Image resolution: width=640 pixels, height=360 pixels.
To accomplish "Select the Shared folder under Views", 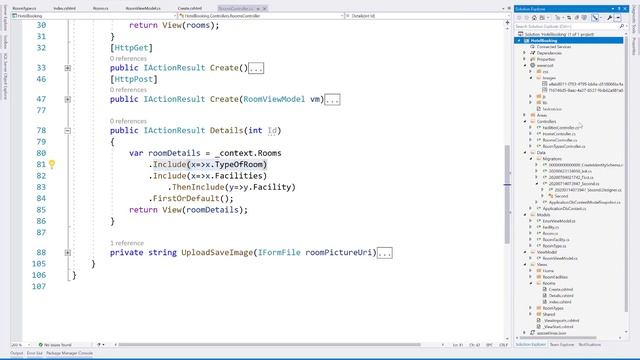I will coord(549,314).
